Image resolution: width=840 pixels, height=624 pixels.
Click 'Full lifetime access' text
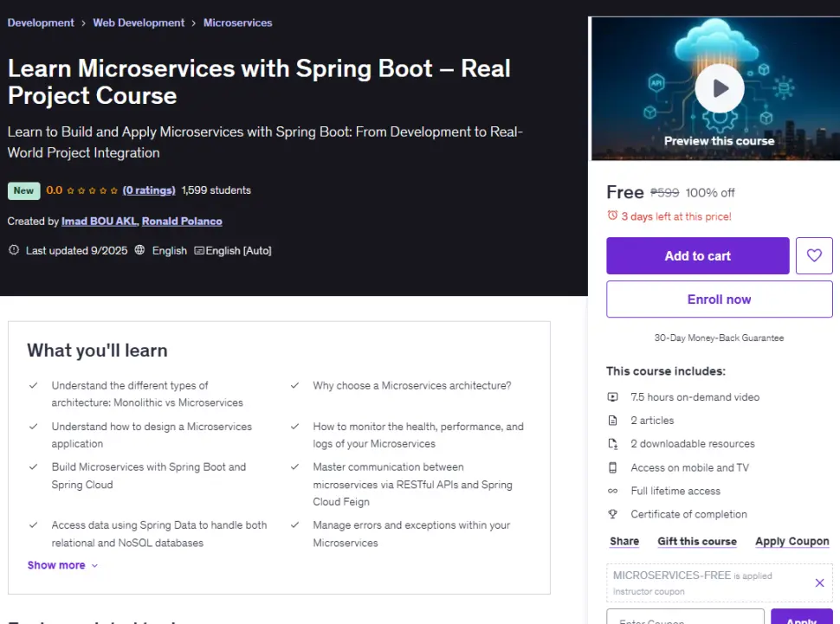pyautogui.click(x=675, y=491)
